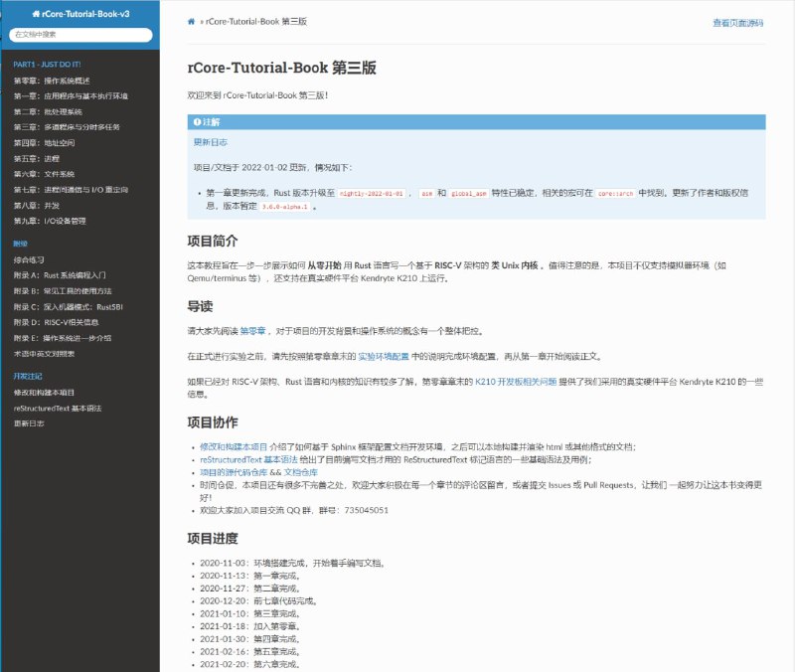Viewport: 795px width, 672px height.
Task: Click the 附录 sidebar caption
Action: (x=20, y=244)
